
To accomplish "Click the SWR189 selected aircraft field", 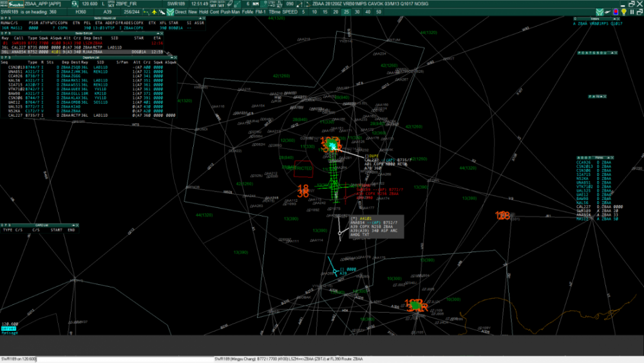I will [176, 4].
